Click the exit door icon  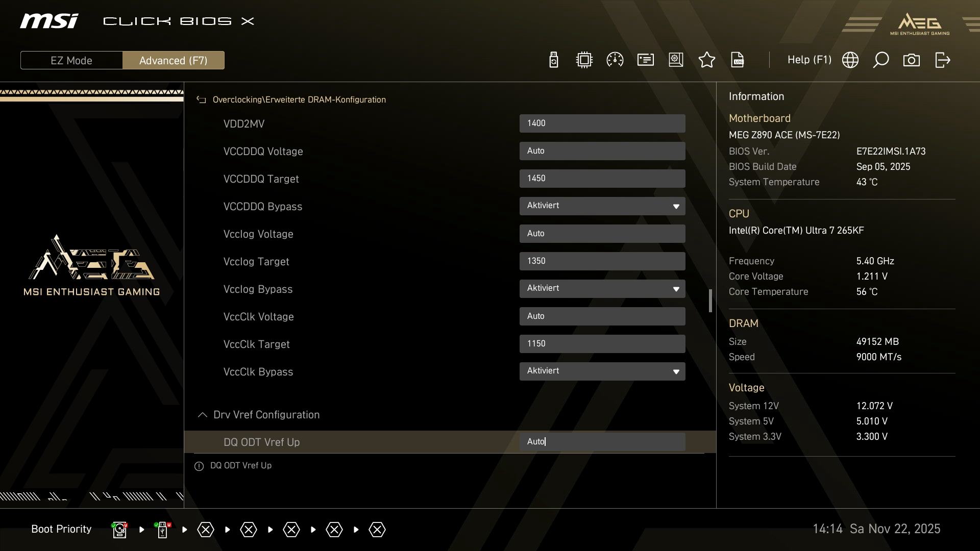pos(942,60)
